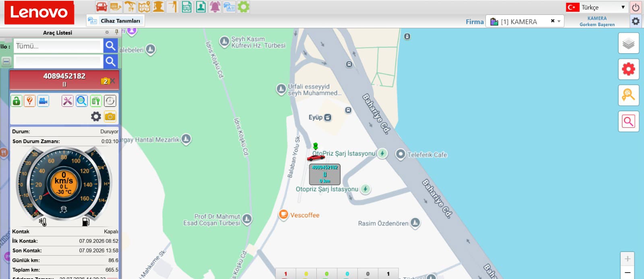Click the Filo Tümü input field
The width and height of the screenshot is (644, 279).
coord(58,46)
